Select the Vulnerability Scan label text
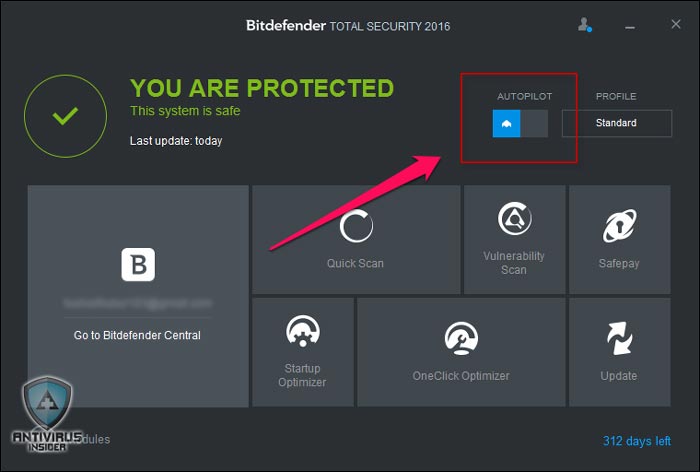Viewport: 700px width, 472px height. click(514, 263)
